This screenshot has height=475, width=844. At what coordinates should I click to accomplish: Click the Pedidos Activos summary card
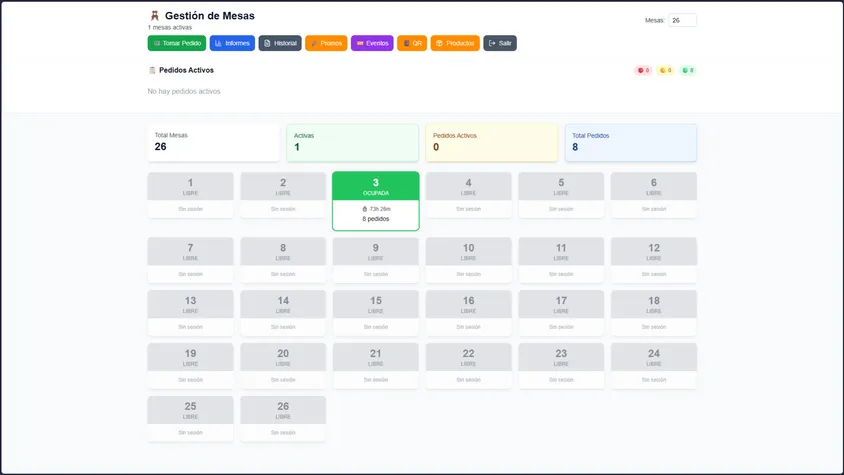[491, 143]
